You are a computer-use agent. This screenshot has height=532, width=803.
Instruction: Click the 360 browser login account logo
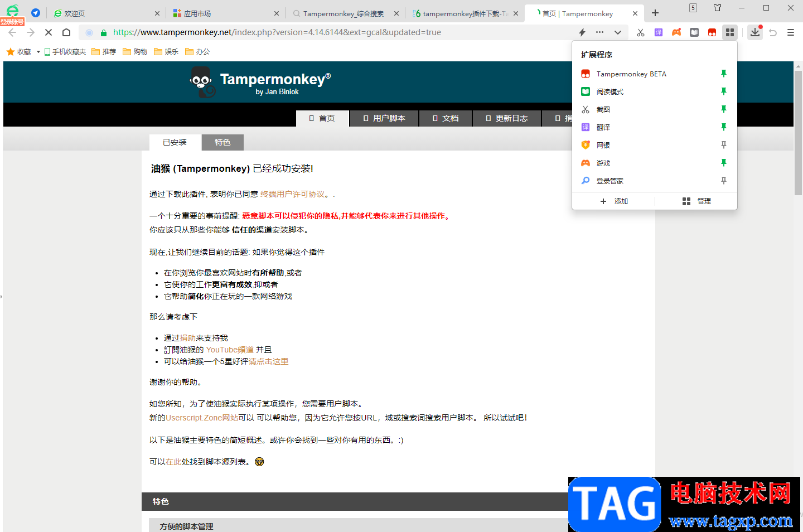coord(12,14)
